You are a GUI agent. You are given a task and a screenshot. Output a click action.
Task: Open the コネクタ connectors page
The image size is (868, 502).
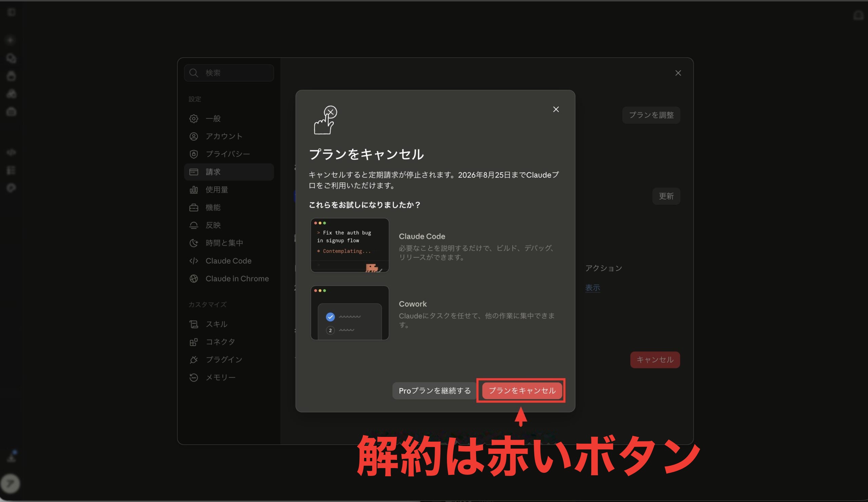229,342
